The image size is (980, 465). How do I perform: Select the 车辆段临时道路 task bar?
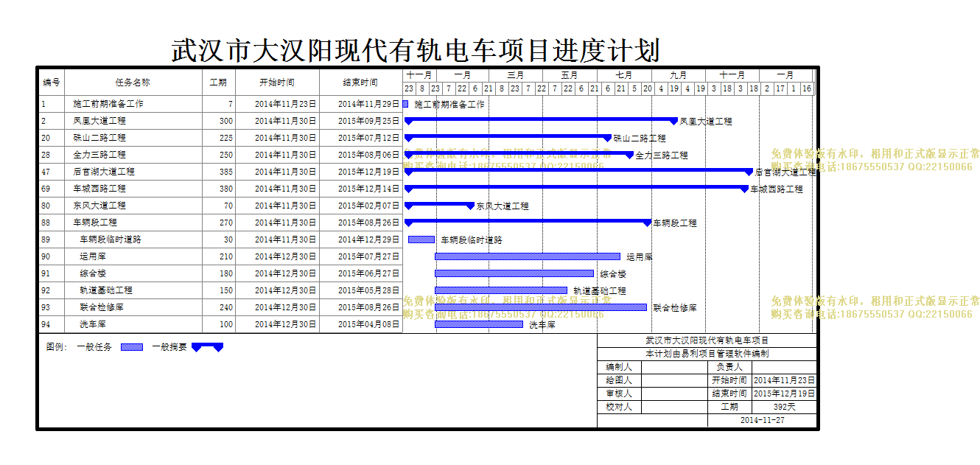tap(421, 240)
